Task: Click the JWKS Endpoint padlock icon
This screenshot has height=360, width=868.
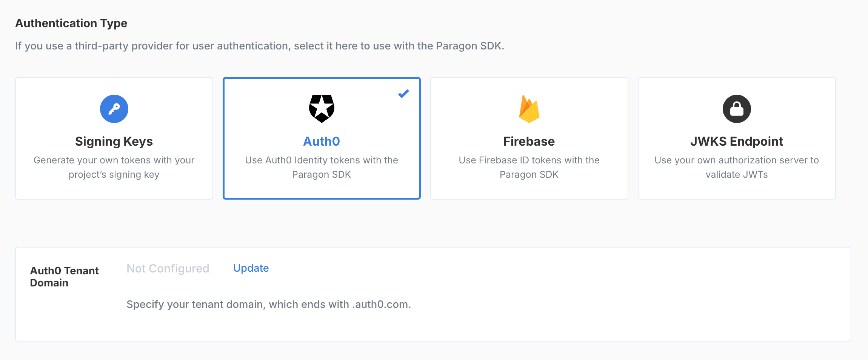Action: (x=737, y=109)
